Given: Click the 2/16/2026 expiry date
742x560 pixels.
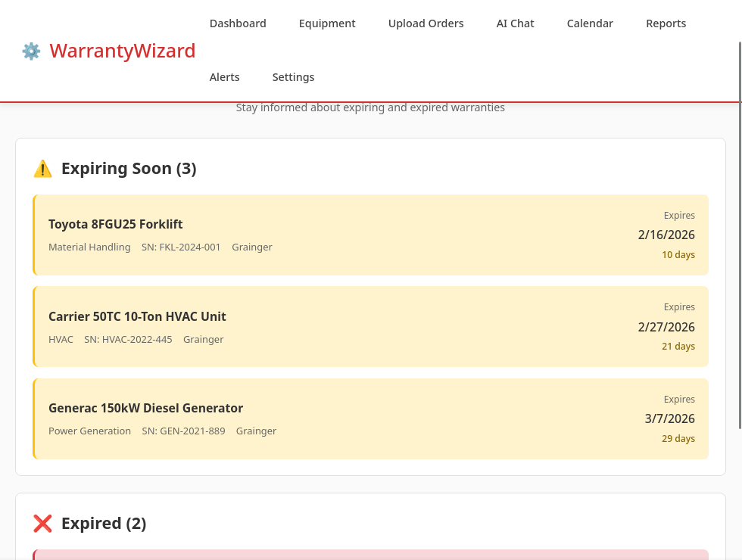Looking at the screenshot, I should (x=666, y=235).
